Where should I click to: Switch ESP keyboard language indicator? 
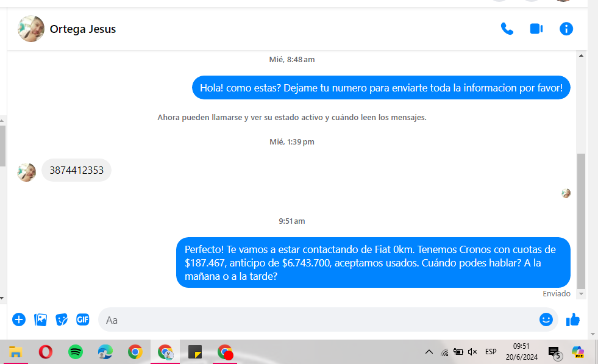pyautogui.click(x=491, y=352)
